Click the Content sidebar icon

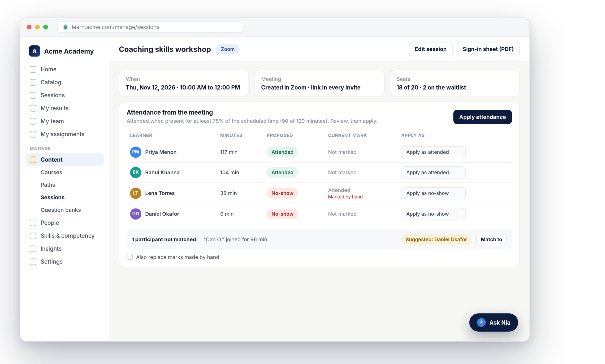coord(33,160)
